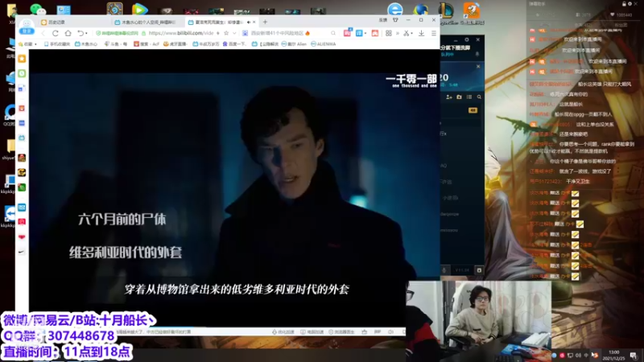The width and height of the screenshot is (644, 362).
Task: Bookmark this page with the star icon
Action: point(226,33)
